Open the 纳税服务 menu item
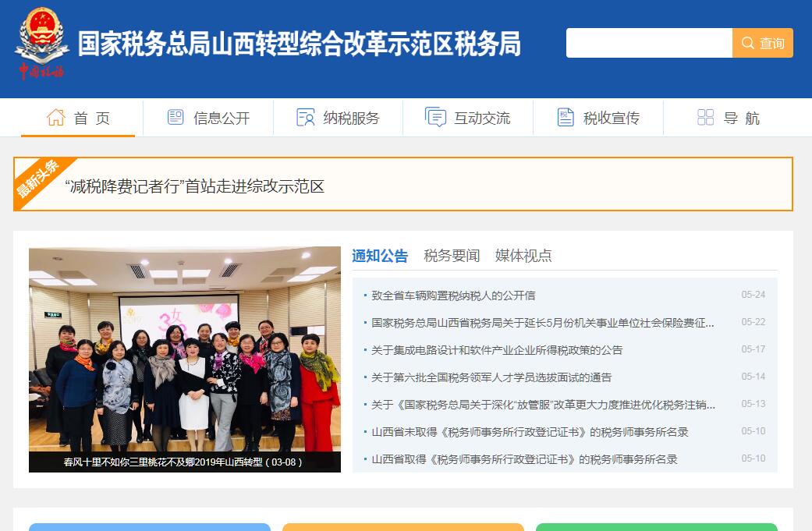The width and height of the screenshot is (812, 531). tap(339, 118)
